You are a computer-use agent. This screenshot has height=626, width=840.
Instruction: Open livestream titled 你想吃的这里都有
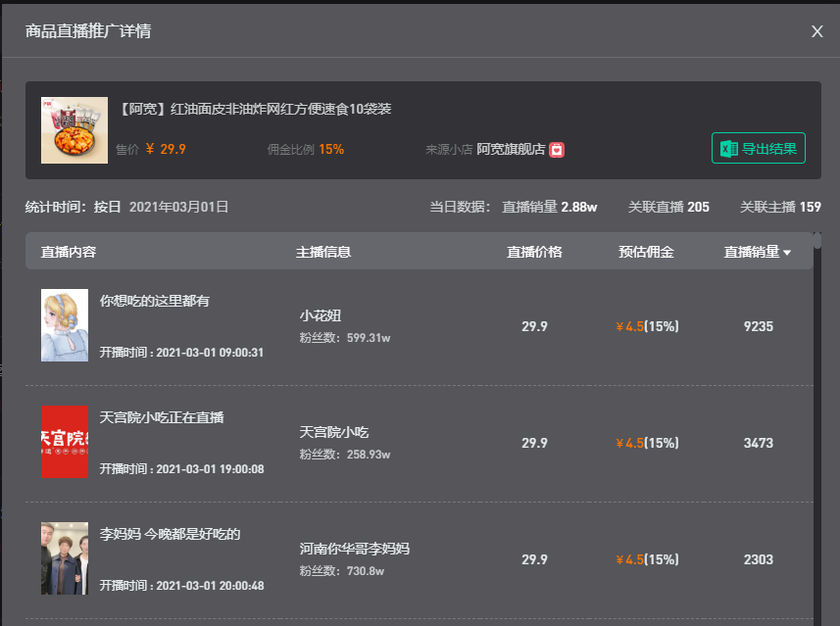pyautogui.click(x=155, y=301)
